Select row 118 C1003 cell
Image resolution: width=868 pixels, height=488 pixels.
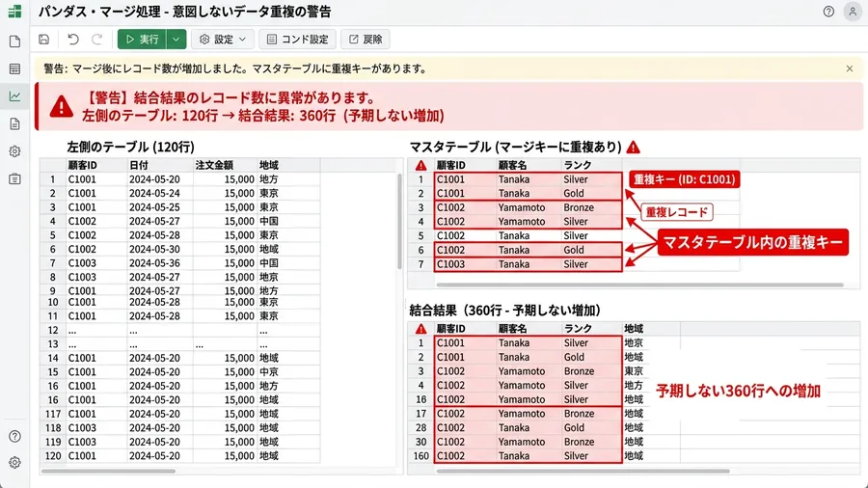pos(96,427)
